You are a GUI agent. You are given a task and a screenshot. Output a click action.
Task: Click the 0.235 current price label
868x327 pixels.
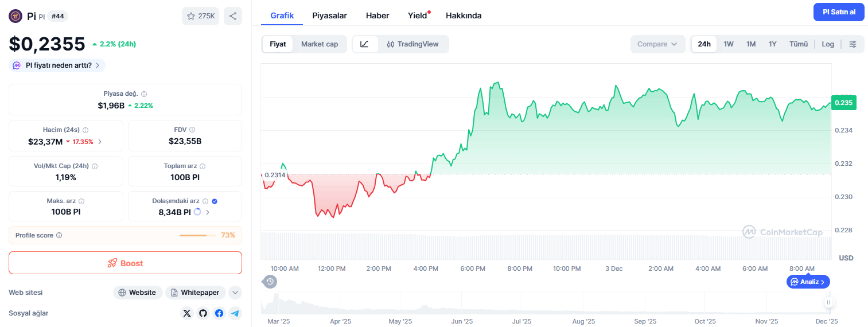pos(843,103)
